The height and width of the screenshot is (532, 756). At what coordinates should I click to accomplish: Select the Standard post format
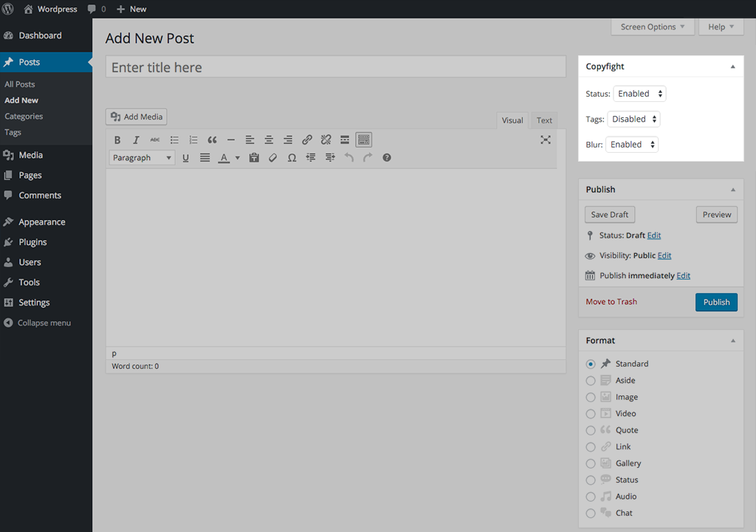(591, 364)
